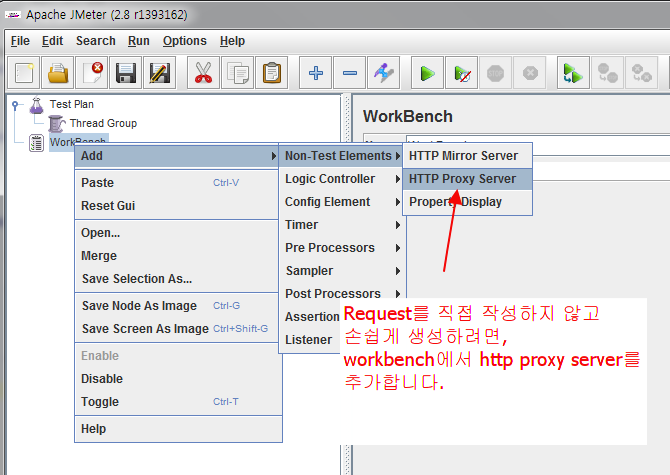The height and width of the screenshot is (475, 670).
Task: Click the Toggle enable/disable toolbar icon
Action: (384, 73)
